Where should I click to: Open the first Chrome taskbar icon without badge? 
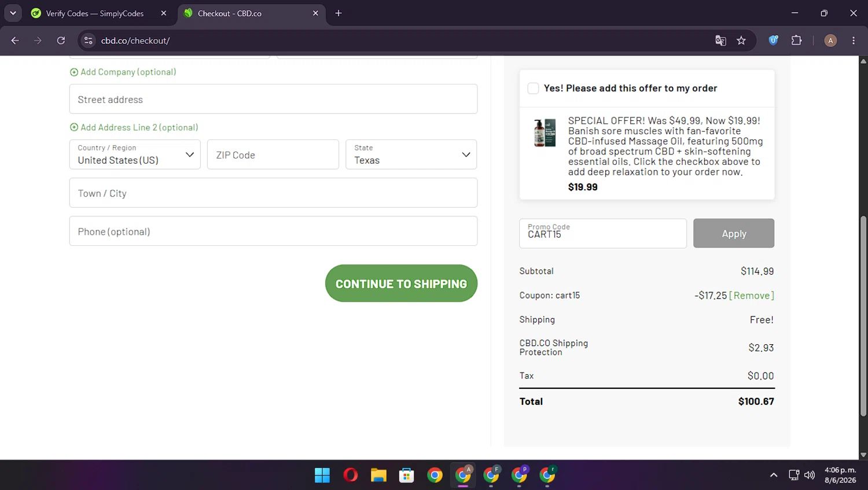coord(435,475)
